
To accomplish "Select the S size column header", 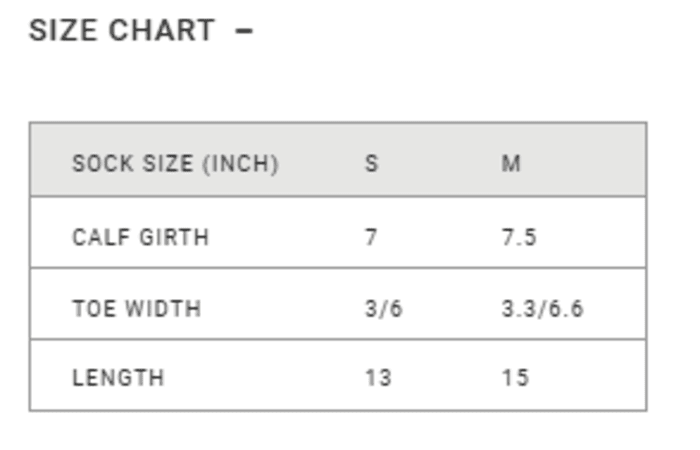I will click(371, 163).
